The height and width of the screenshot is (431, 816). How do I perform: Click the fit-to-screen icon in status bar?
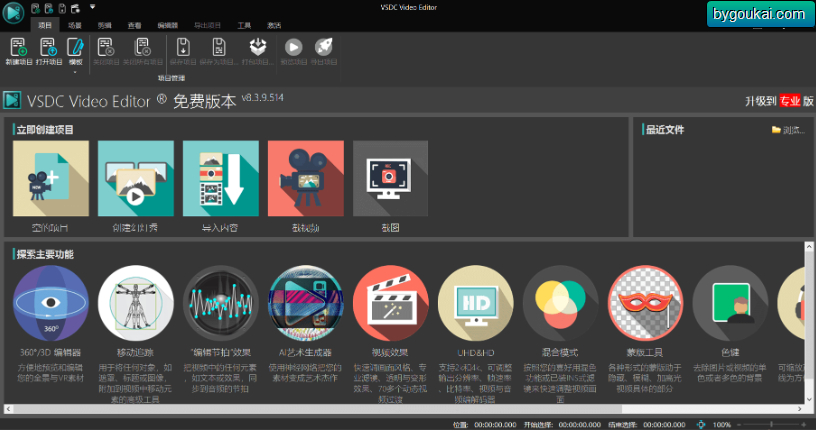coord(701,424)
